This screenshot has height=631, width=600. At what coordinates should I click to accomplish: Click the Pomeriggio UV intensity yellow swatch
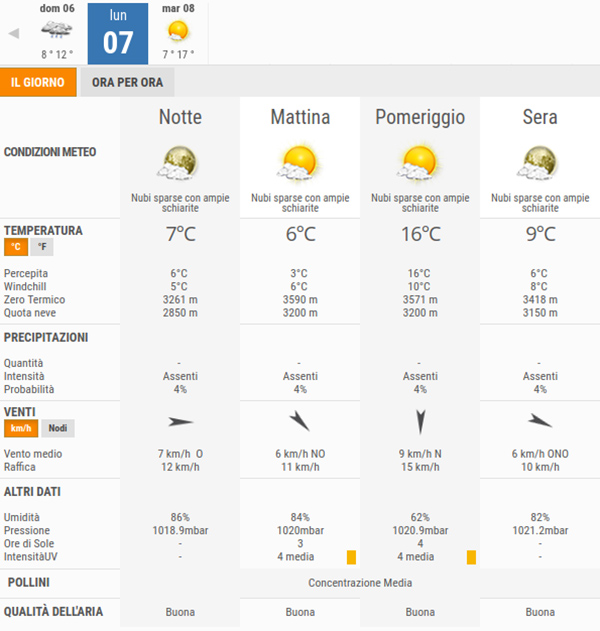click(x=471, y=557)
